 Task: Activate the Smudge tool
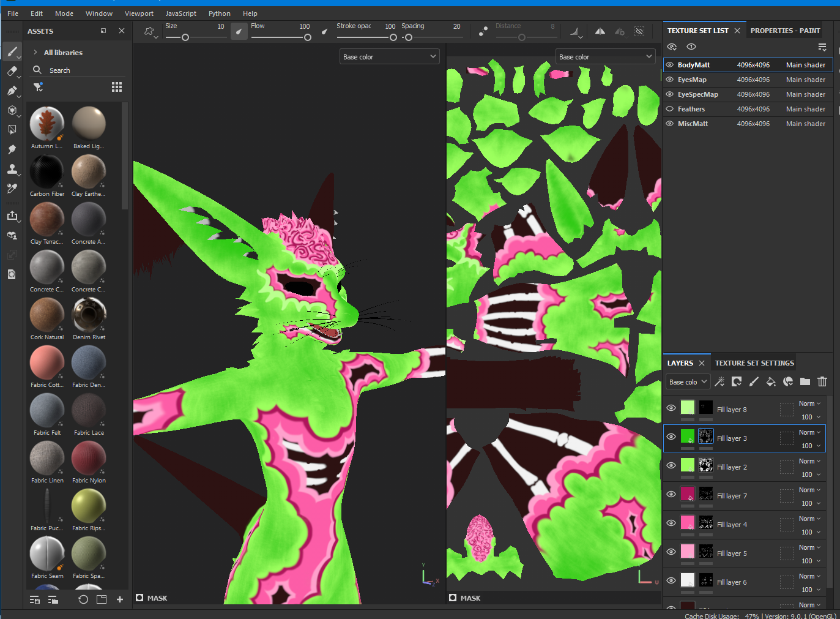click(12, 149)
